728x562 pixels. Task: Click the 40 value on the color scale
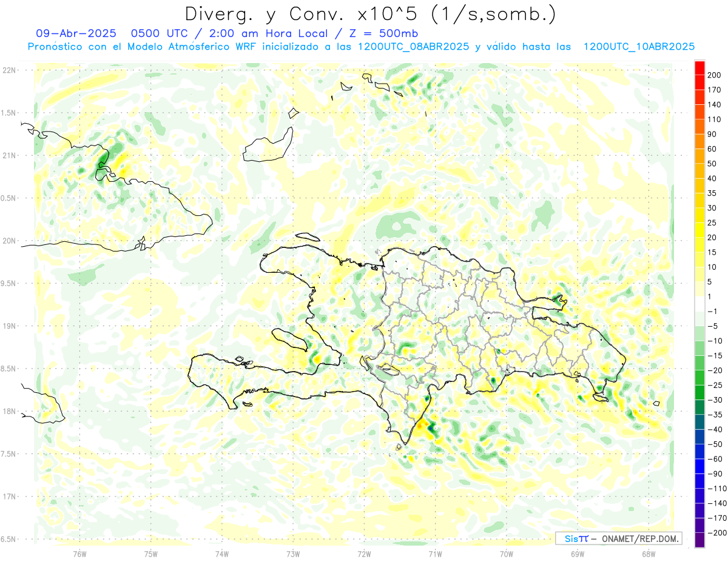coord(713,178)
